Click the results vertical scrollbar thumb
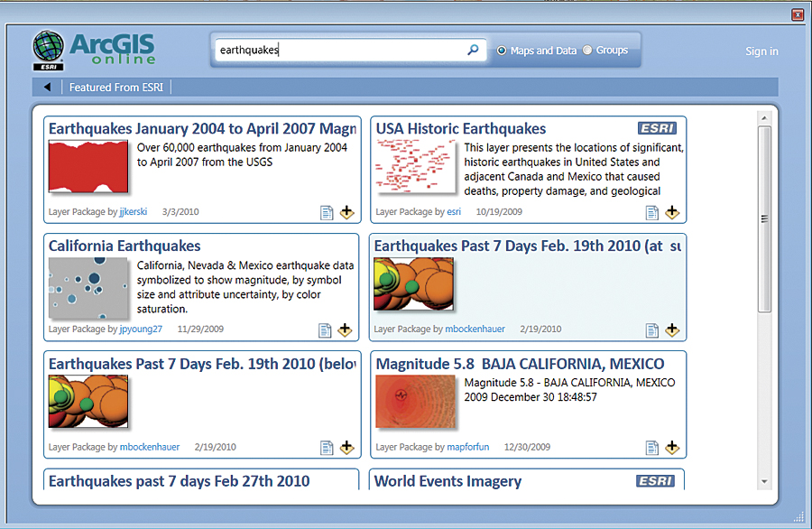This screenshot has width=812, height=529. tap(764, 219)
